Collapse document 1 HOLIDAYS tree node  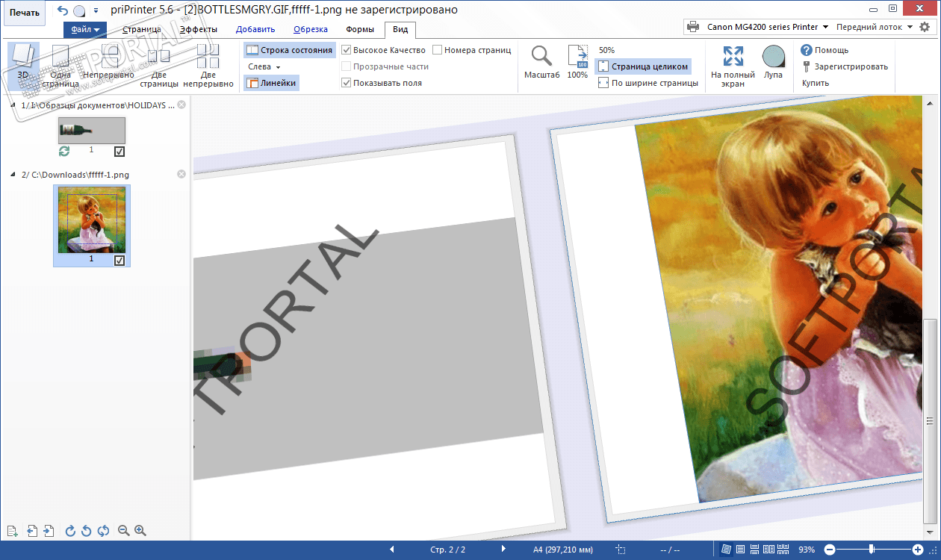13,105
